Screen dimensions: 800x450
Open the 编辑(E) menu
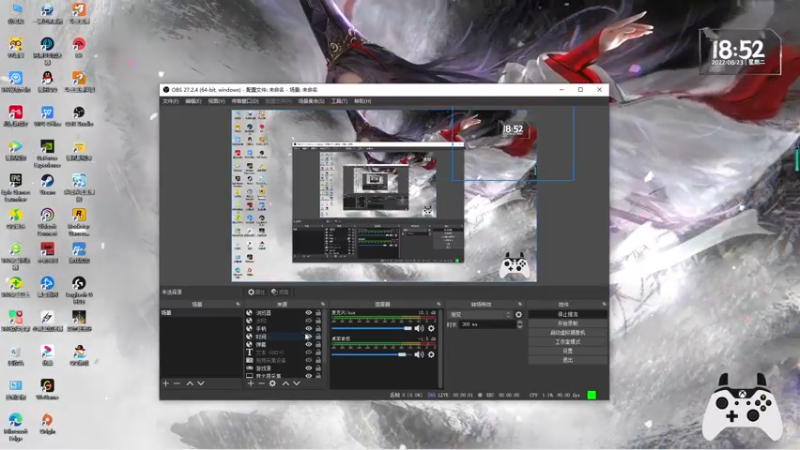click(x=193, y=101)
